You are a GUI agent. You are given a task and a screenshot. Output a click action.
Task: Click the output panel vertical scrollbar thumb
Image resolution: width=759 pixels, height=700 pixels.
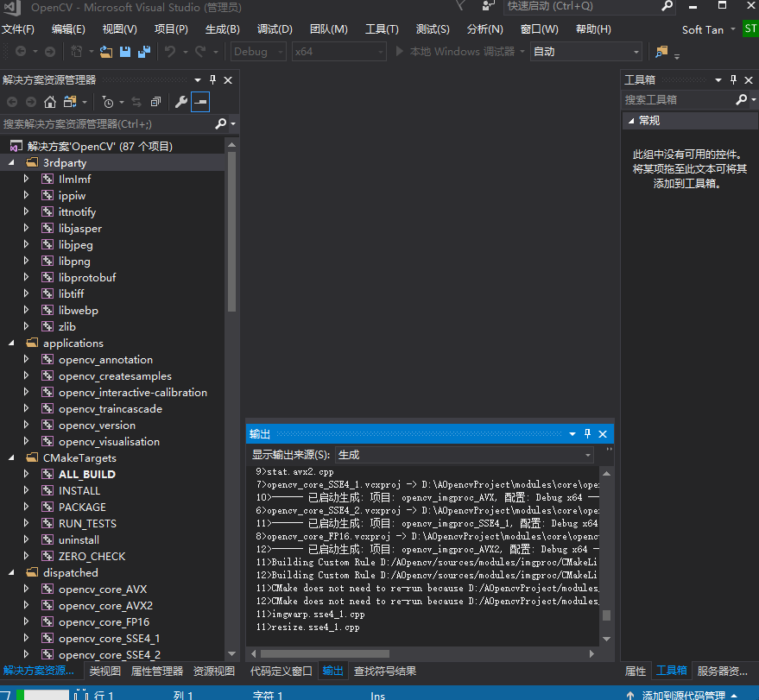click(x=606, y=615)
